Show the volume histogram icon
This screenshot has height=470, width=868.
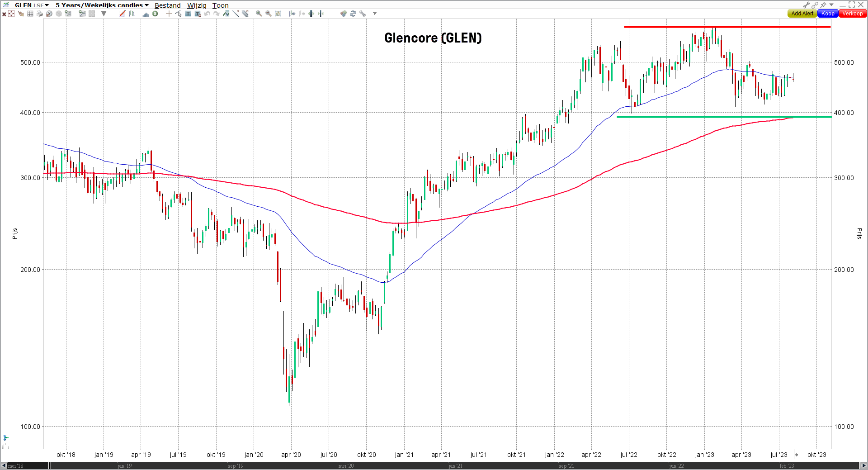tap(146, 14)
